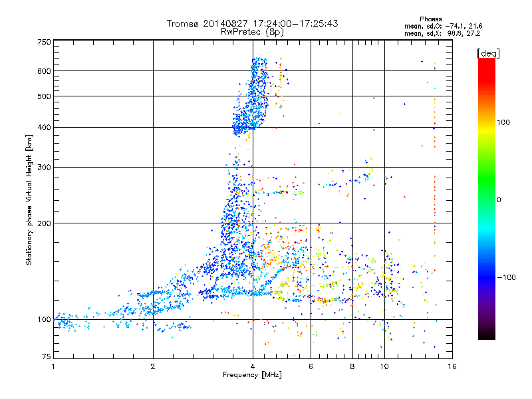Click the blue trace at 1 MHz, 100 km
The height and width of the screenshot is (399, 532).
(65, 321)
